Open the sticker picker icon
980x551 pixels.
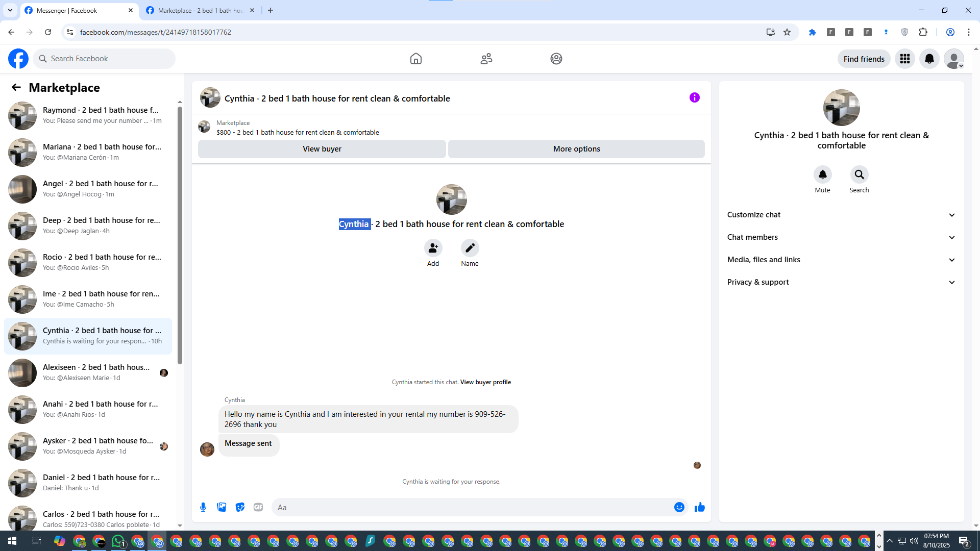point(240,507)
